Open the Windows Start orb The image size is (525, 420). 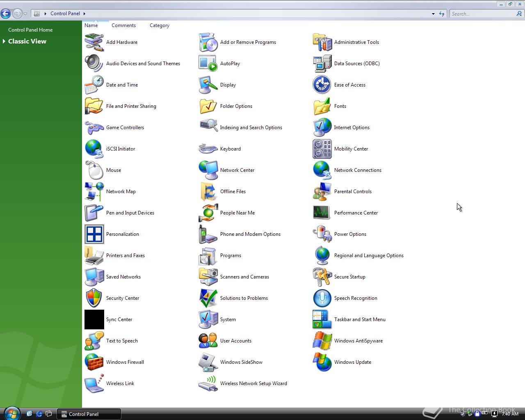pyautogui.click(x=11, y=413)
